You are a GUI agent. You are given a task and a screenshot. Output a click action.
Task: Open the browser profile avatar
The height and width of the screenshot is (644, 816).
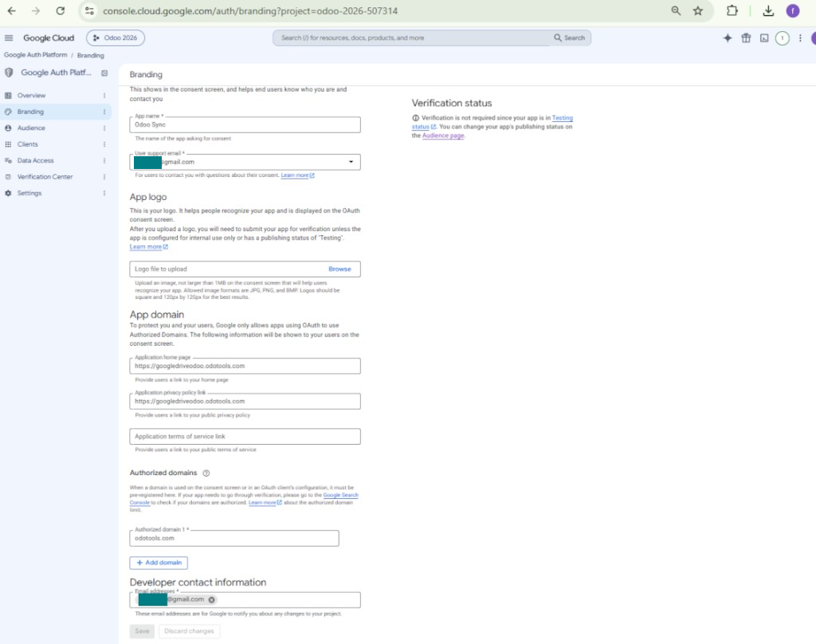click(793, 11)
